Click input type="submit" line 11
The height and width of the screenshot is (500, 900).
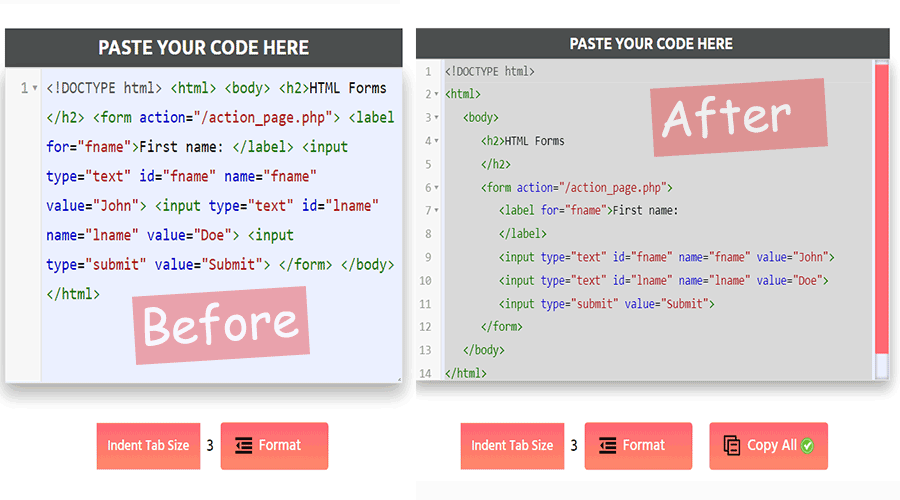[x=607, y=304]
